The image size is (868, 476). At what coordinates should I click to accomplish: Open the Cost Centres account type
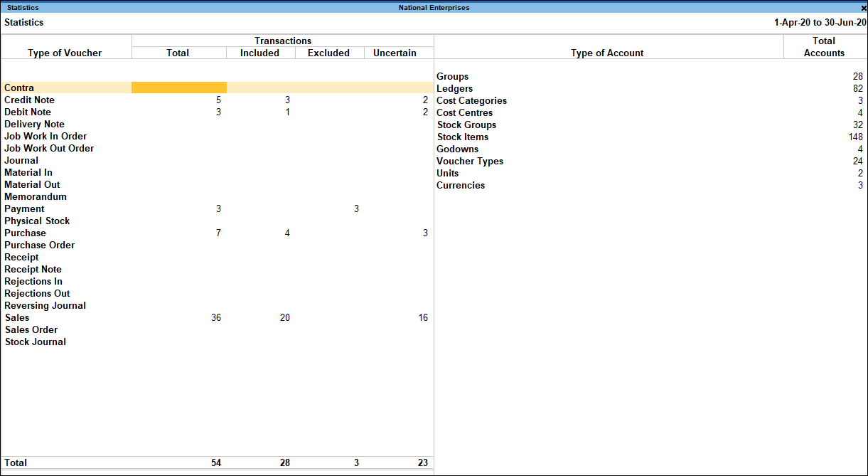coord(464,113)
